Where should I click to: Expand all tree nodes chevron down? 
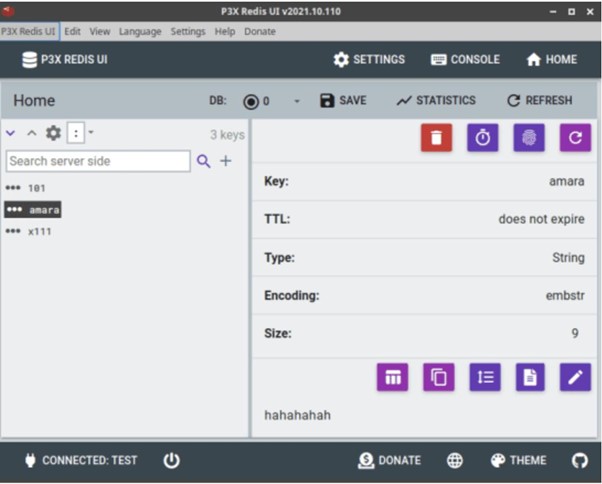(x=10, y=133)
